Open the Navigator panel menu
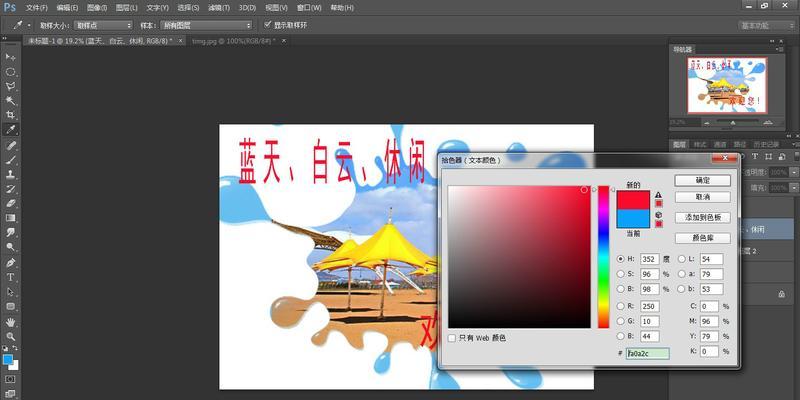This screenshot has height=400, width=800. coord(779,49)
